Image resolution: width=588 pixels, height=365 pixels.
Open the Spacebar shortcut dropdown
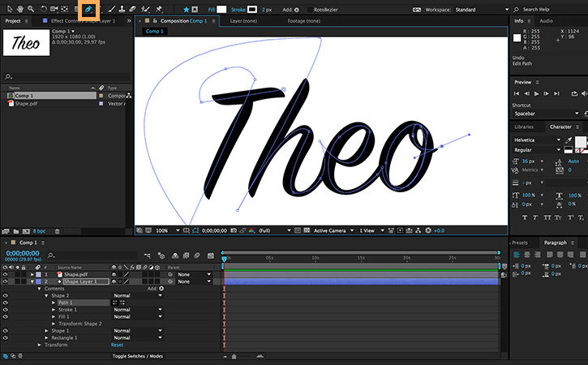546,114
